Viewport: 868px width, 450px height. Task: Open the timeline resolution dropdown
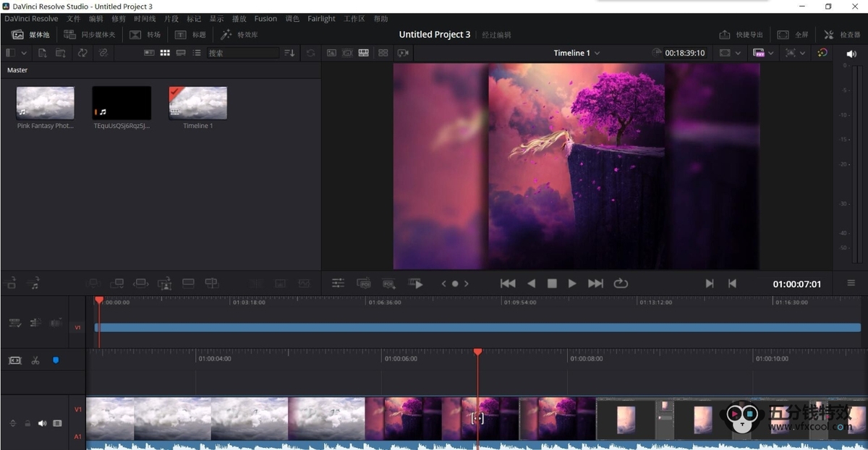pos(763,53)
